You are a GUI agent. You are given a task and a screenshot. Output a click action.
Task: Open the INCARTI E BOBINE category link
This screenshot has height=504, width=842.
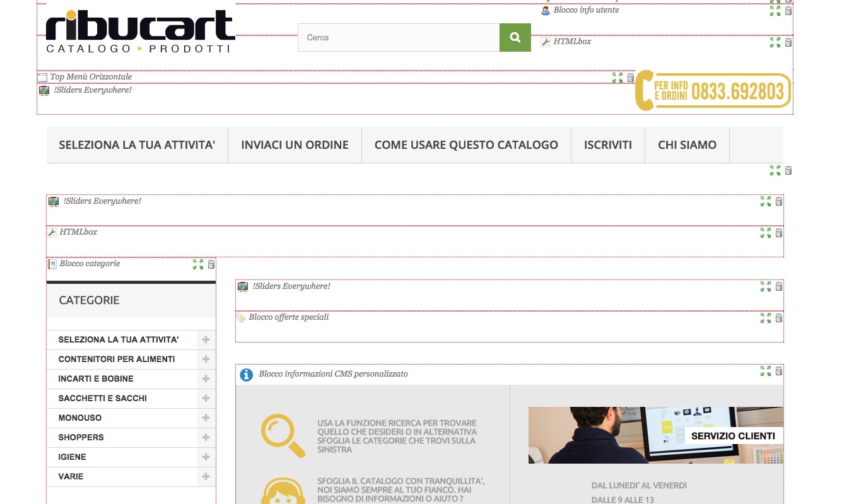click(x=96, y=379)
